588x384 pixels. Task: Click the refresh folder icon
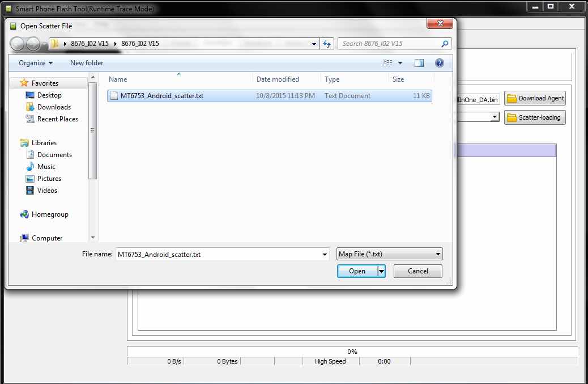coord(327,44)
